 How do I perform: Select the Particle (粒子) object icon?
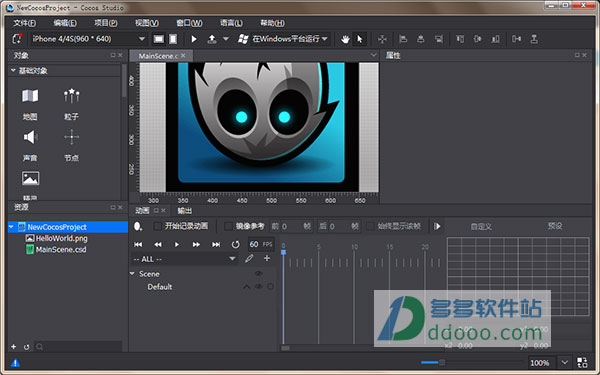(72, 96)
